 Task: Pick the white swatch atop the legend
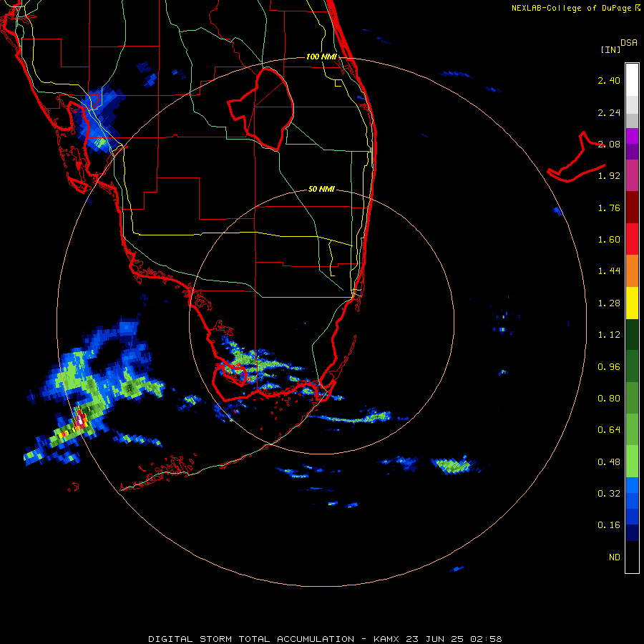point(632,79)
